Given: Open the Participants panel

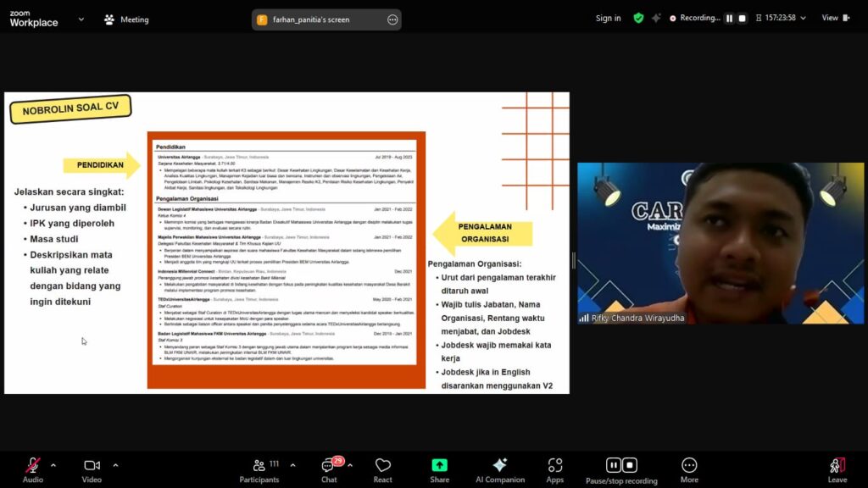Looking at the screenshot, I should pyautogui.click(x=259, y=466).
